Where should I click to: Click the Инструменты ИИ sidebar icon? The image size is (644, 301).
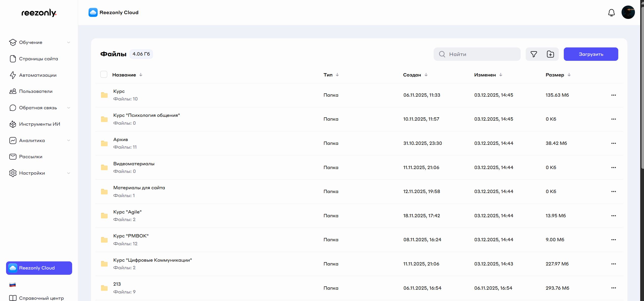pos(13,124)
